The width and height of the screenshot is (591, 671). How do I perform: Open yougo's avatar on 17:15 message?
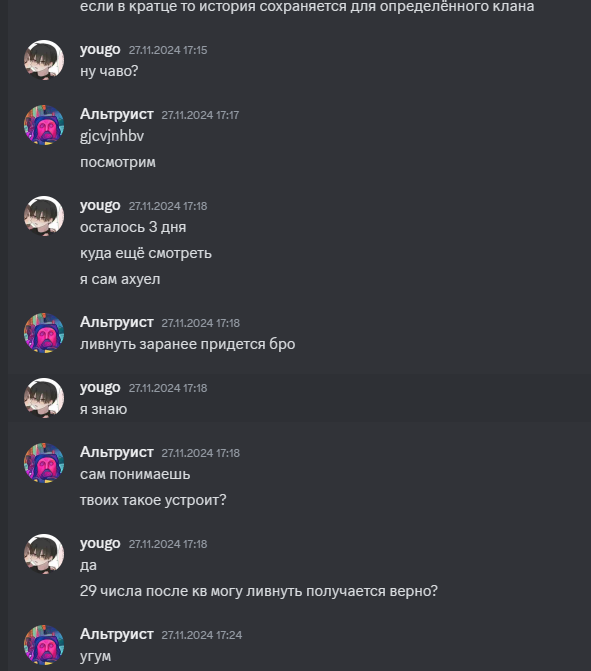[x=44, y=60]
